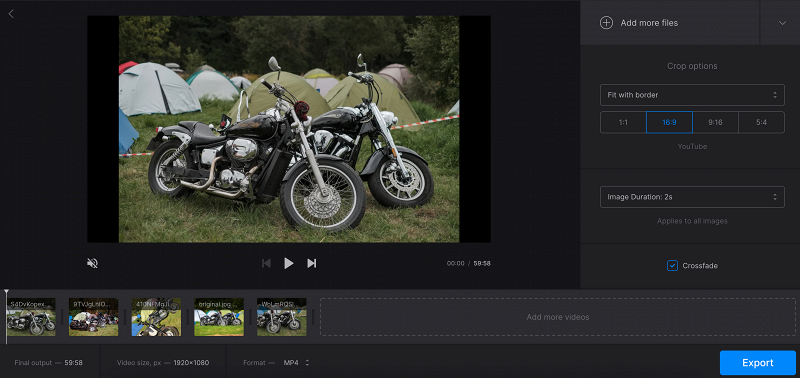The width and height of the screenshot is (800, 378).
Task: Select the 16:9 aspect ratio
Action: 669,122
